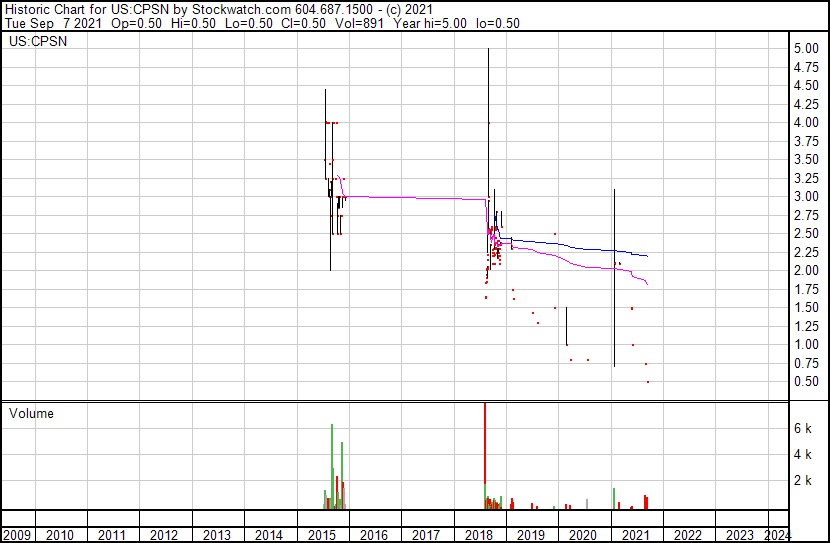Viewport: 830px width, 543px height.
Task: Select the 2009 year label on timeline
Action: click(x=17, y=535)
